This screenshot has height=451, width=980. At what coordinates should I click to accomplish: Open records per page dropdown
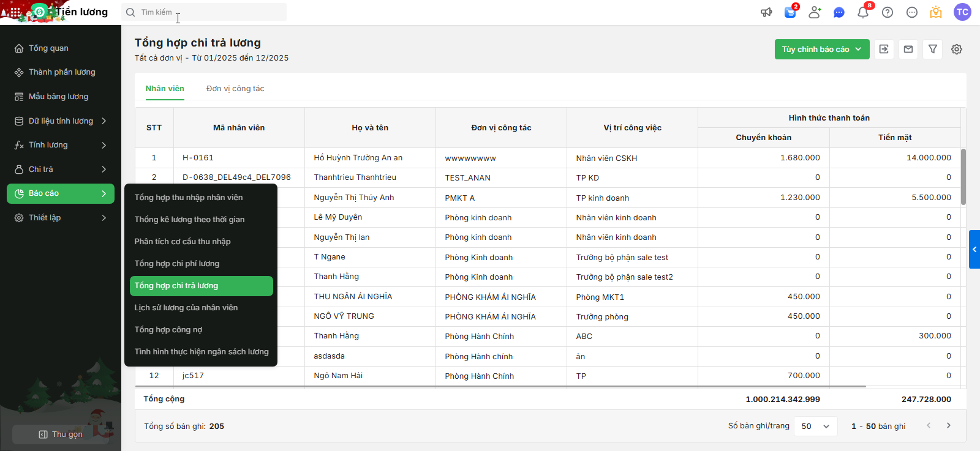[815, 426]
